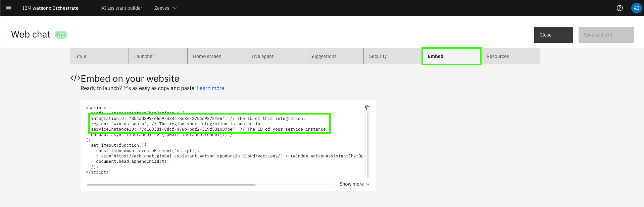This screenshot has height=207, width=644.
Task: Copy the embed script to clipboard
Action: (x=368, y=108)
